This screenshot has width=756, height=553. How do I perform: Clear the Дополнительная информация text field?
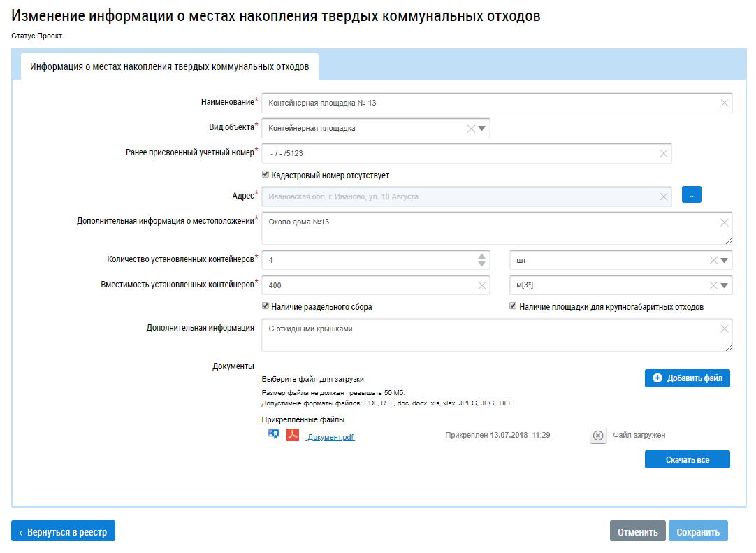725,329
